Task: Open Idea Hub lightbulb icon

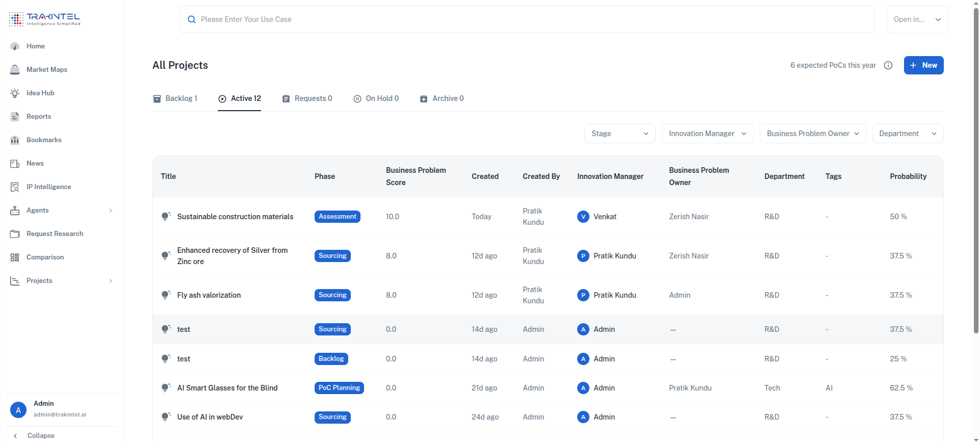Action: coord(15,93)
